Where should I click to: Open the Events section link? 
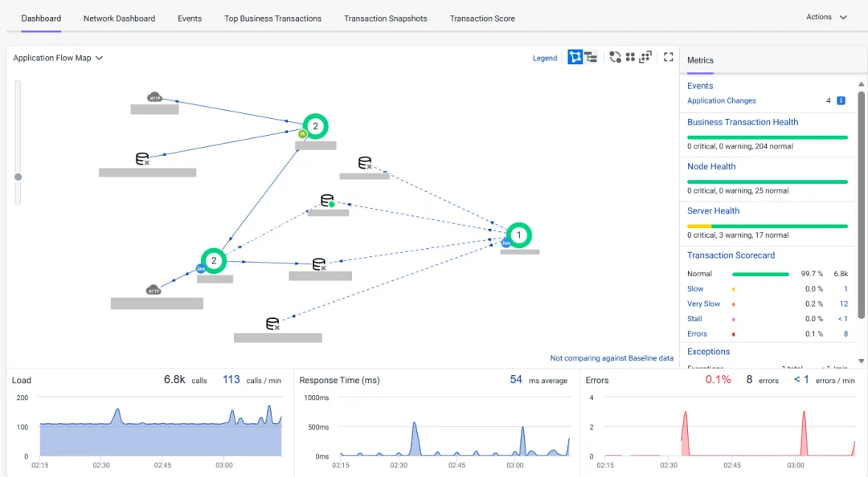700,86
